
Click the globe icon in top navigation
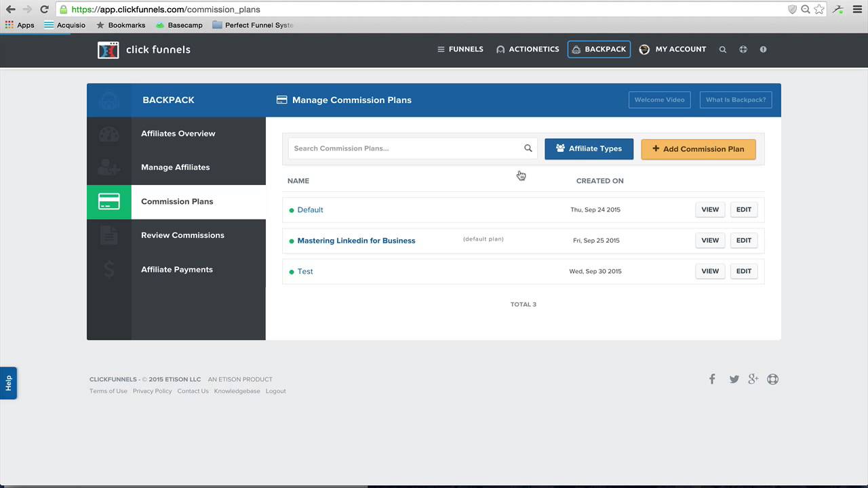pos(743,49)
